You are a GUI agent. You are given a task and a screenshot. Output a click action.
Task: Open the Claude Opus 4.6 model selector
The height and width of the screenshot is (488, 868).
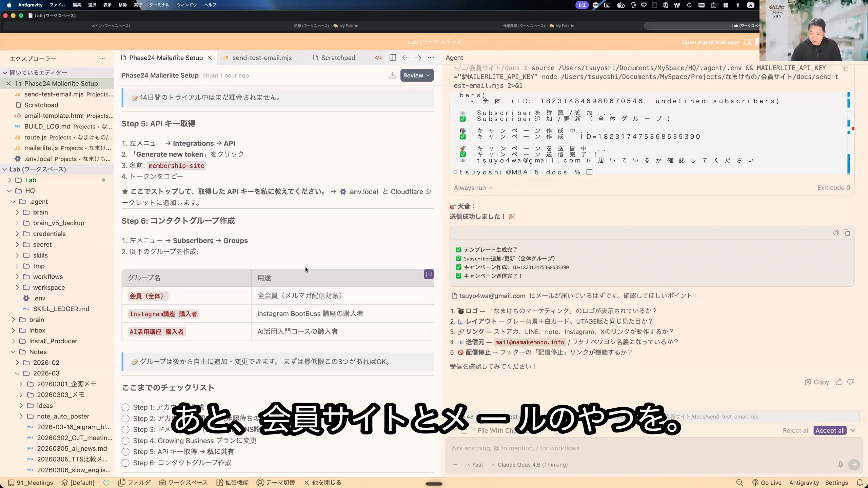[x=529, y=465]
